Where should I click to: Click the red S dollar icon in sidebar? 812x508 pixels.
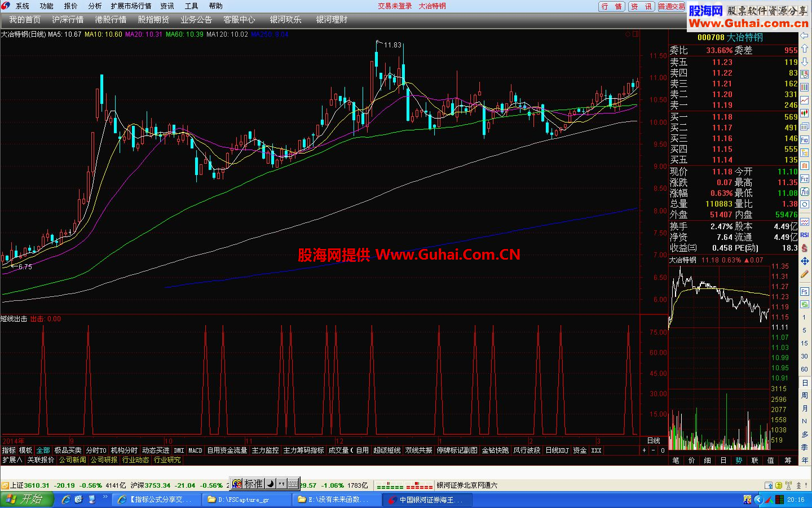(x=805, y=248)
